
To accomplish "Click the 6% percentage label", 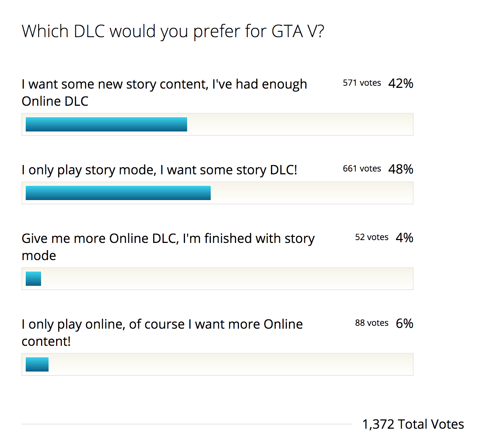I will tap(404, 323).
